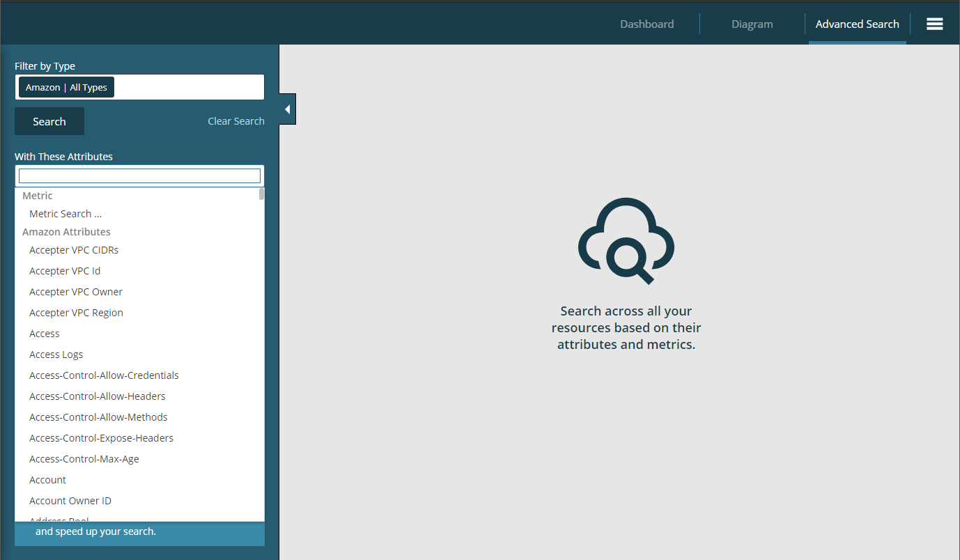The image size is (960, 560).
Task: Pick Access-Control-Max-Age from list
Action: (84, 459)
